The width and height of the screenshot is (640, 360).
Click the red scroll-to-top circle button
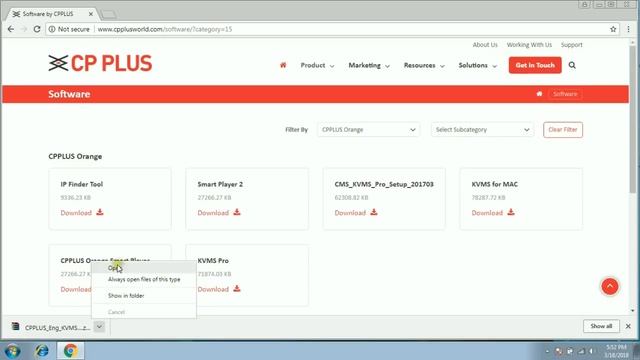[610, 286]
